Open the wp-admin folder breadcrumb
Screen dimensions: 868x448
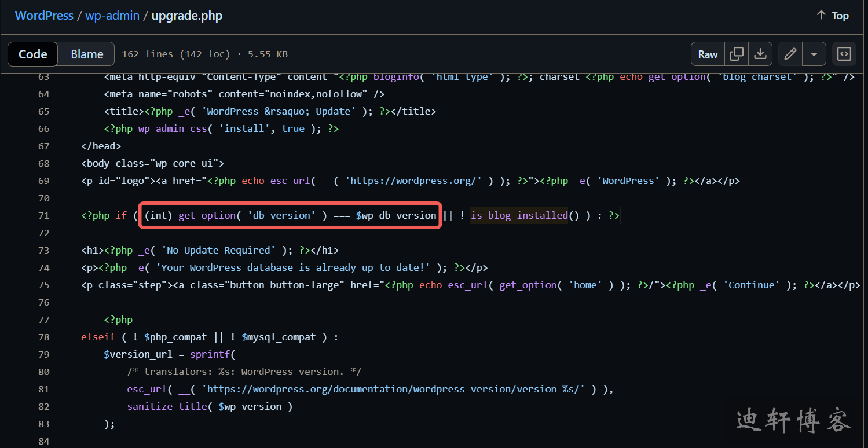[x=112, y=16]
